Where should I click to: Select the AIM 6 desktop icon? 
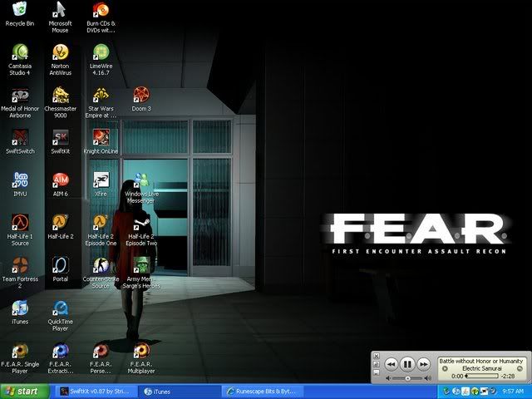pos(61,185)
